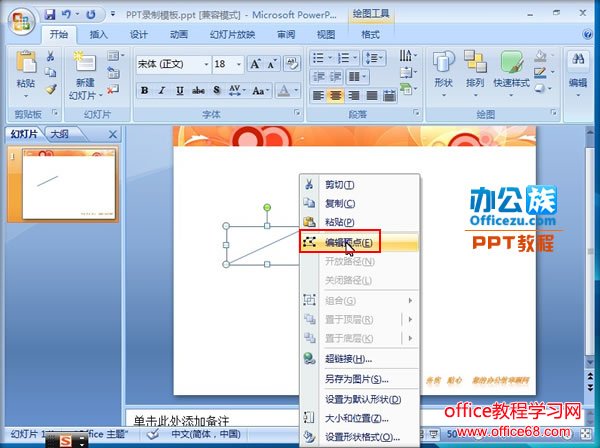Choose Hyperlink in context menu
This screenshot has height=448, width=600.
pos(359,358)
